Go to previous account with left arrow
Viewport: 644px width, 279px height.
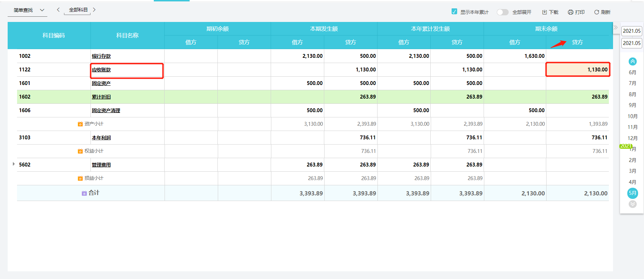coord(58,10)
